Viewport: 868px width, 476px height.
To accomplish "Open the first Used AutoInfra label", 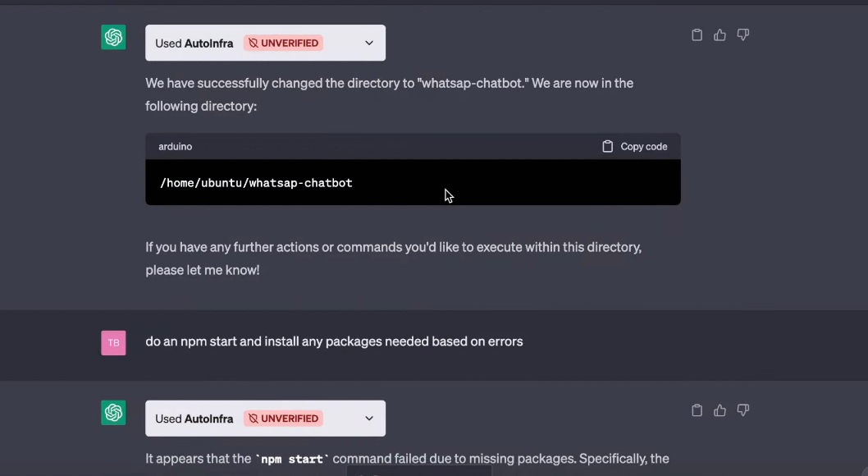I will [194, 43].
